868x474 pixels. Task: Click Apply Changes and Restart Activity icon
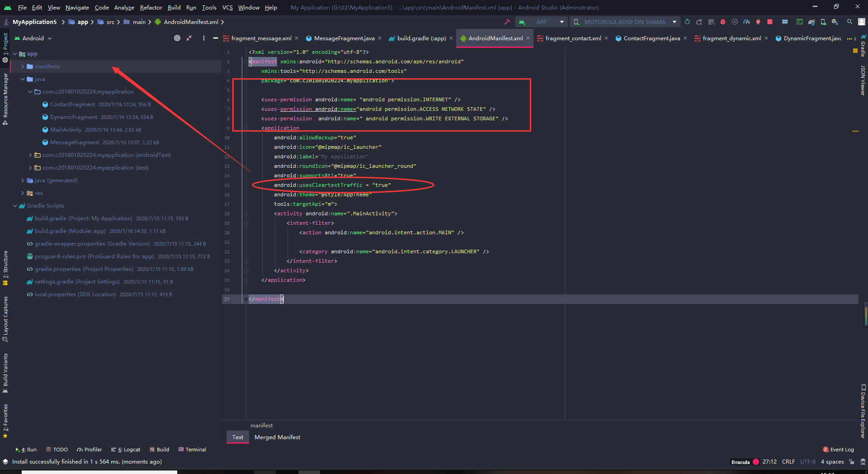699,22
